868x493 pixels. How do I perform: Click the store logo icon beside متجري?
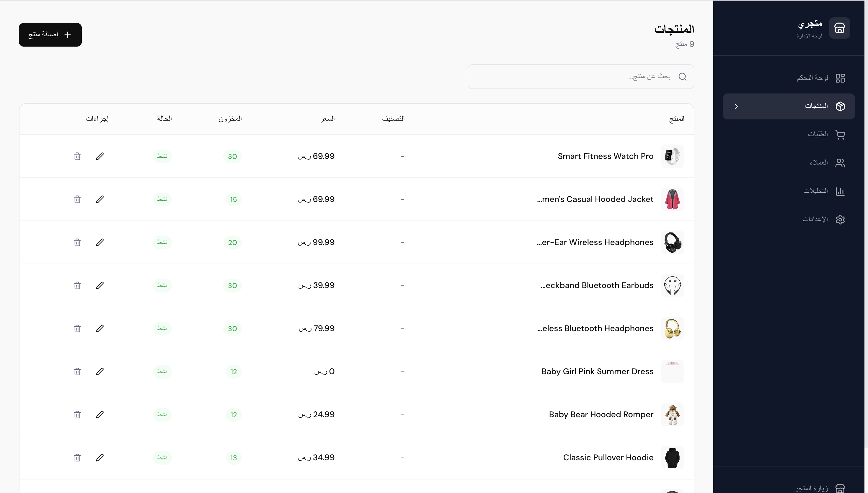[x=839, y=28]
